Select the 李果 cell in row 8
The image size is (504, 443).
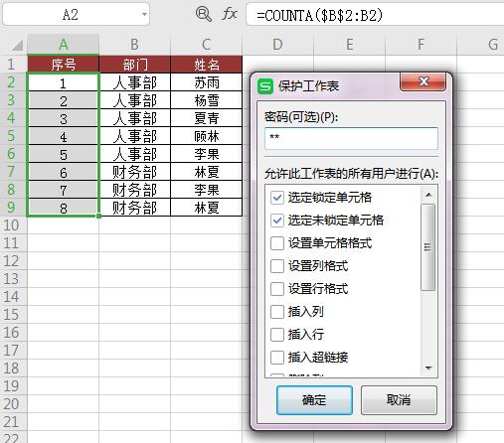[207, 190]
